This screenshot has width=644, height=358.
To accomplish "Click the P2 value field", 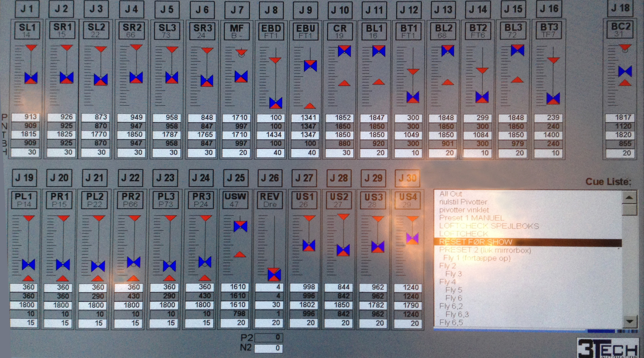I will click(x=269, y=338).
